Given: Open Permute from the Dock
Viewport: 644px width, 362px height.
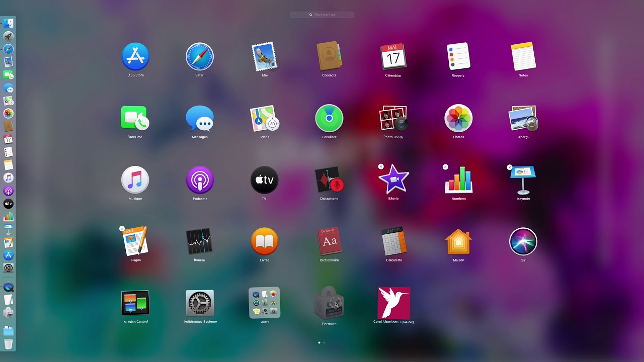Looking at the screenshot, I should 8,312.
